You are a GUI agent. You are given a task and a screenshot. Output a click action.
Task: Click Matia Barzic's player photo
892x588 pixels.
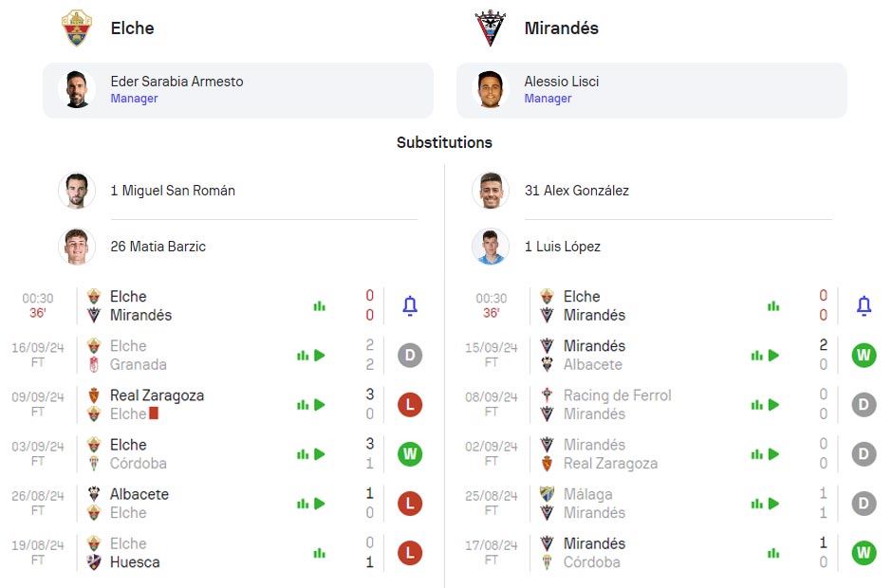[x=77, y=247]
